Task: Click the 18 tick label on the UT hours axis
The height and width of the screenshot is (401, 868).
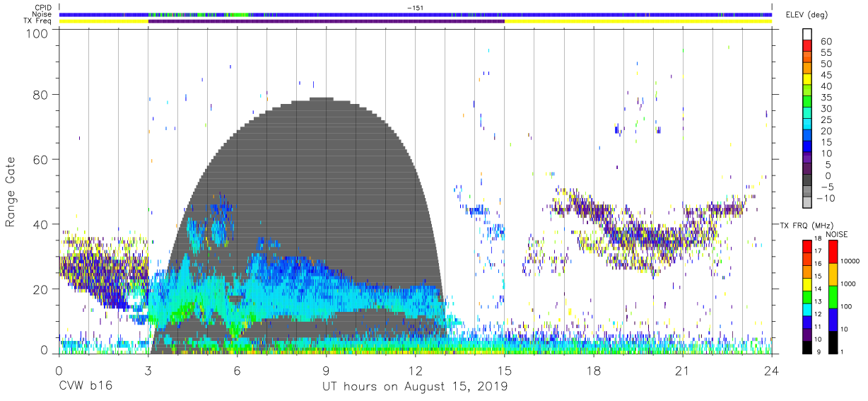Action: 594,371
